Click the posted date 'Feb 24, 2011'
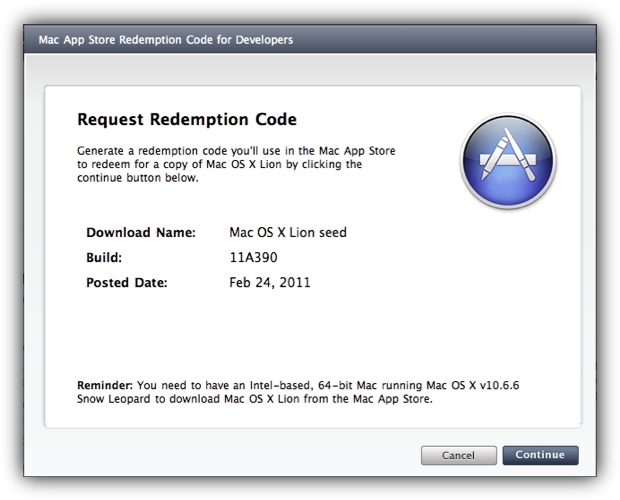The width and height of the screenshot is (620, 500). tap(270, 283)
